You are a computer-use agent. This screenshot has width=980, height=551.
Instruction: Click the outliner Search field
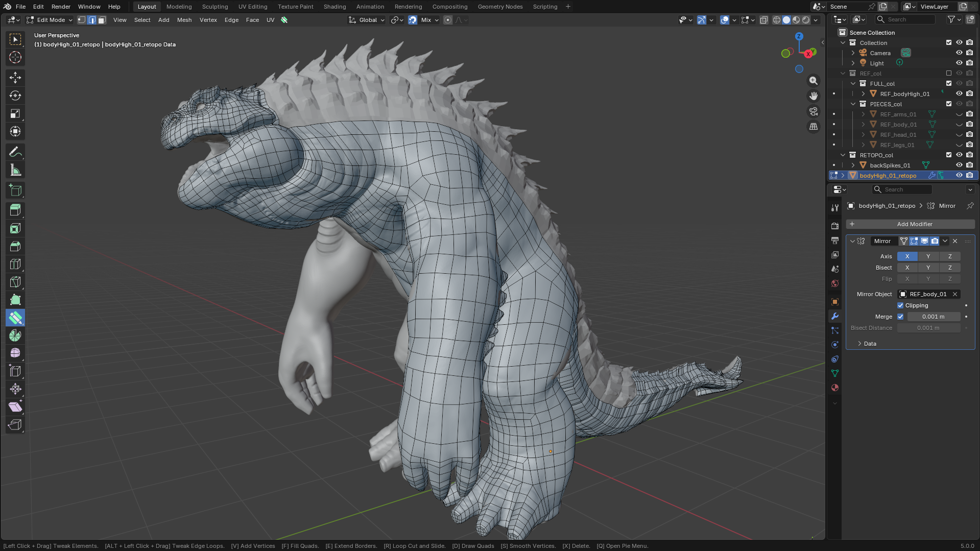tap(906, 19)
